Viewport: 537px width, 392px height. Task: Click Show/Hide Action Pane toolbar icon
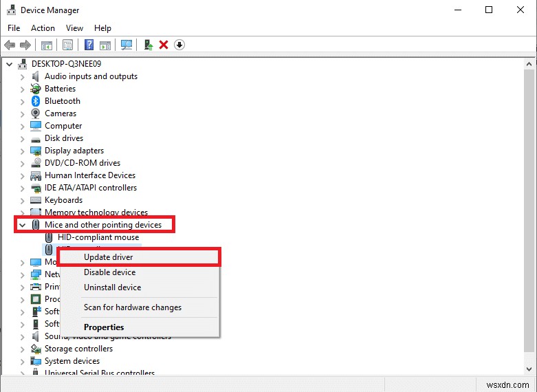[x=105, y=45]
